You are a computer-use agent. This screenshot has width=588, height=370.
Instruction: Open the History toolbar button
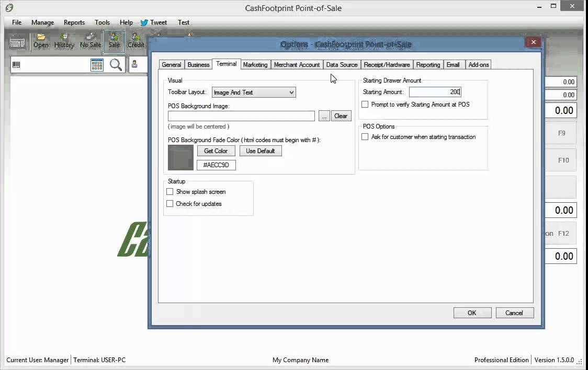(x=64, y=41)
